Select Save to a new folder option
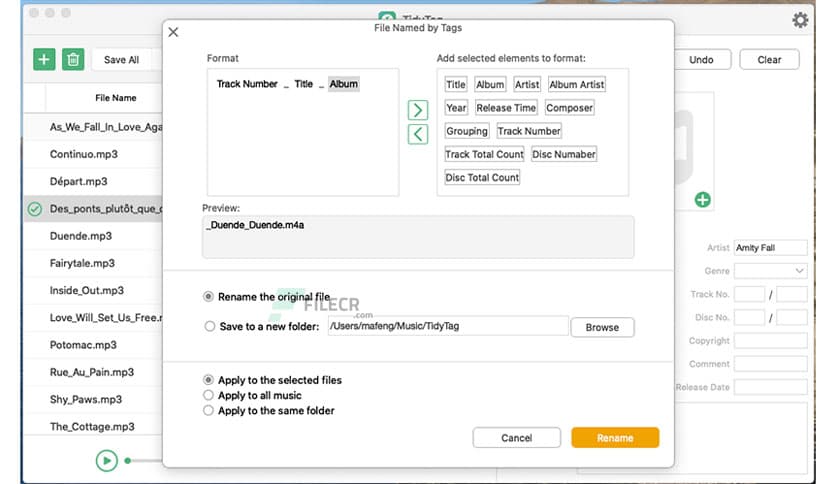Image resolution: width=836 pixels, height=484 pixels. click(210, 326)
